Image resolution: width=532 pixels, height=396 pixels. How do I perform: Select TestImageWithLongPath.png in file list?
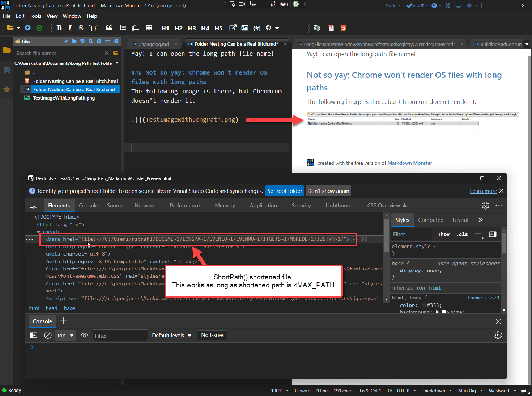[64, 98]
